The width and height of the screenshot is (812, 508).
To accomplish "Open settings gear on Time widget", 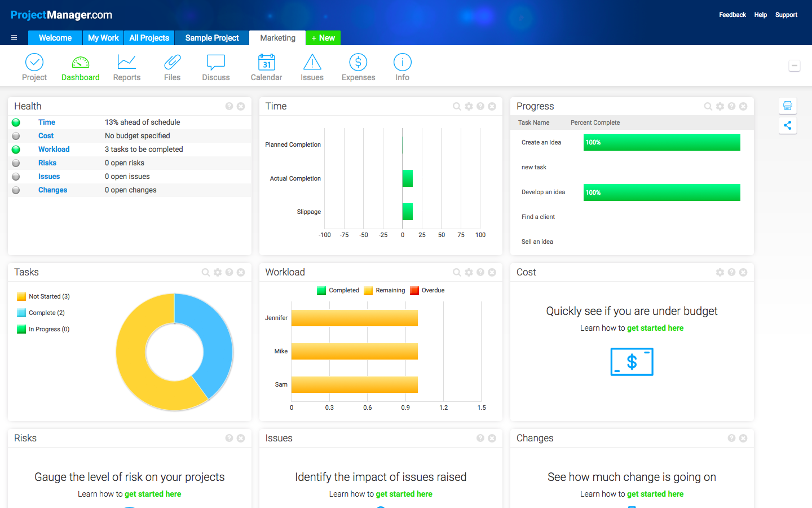I will [469, 106].
